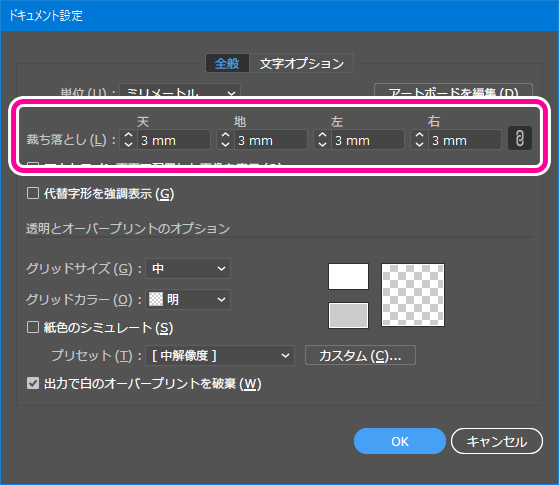Screen dimensions: 559x485
Task: Uncheck 出力で白のオーバープリントを破棄
Action: [x=33, y=384]
